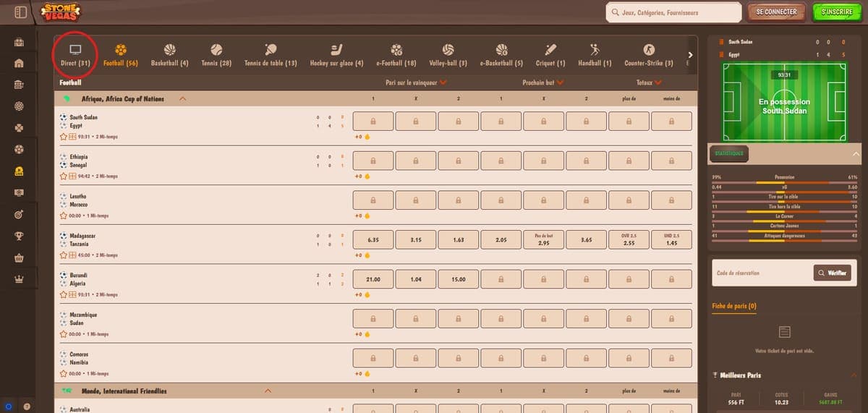The image size is (868, 413).
Task: Select the e-Basketball sport icon
Action: click(501, 49)
